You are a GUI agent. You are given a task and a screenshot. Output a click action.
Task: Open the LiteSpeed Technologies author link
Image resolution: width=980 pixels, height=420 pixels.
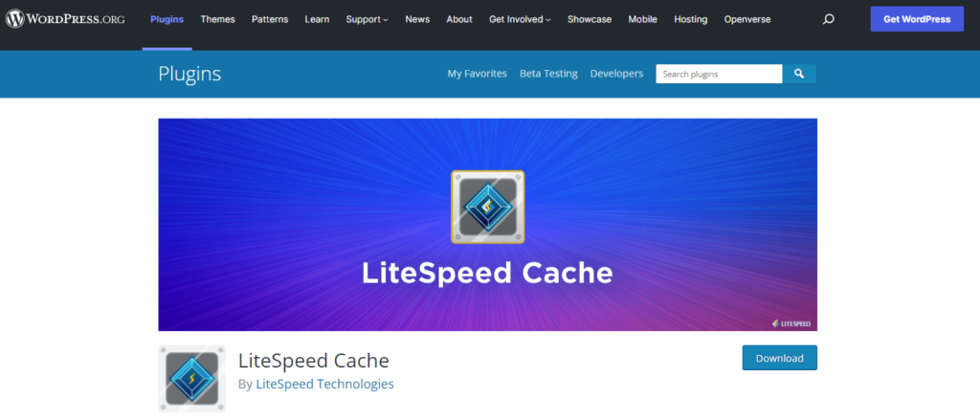[325, 384]
